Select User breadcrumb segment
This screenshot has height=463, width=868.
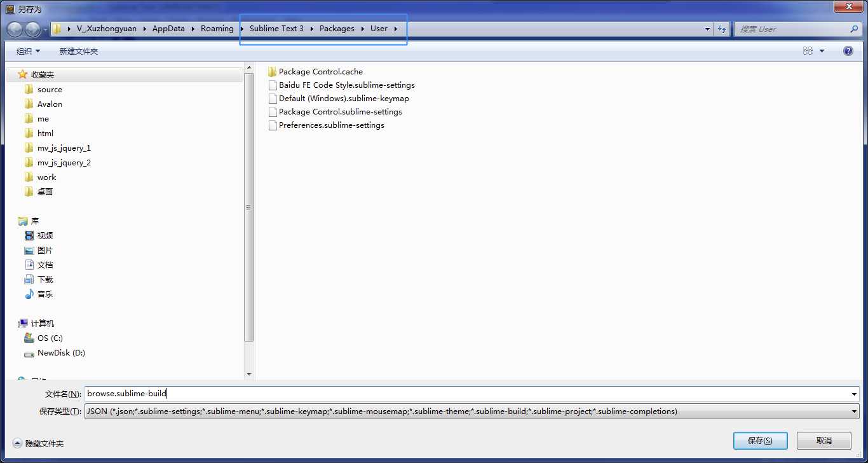(379, 29)
